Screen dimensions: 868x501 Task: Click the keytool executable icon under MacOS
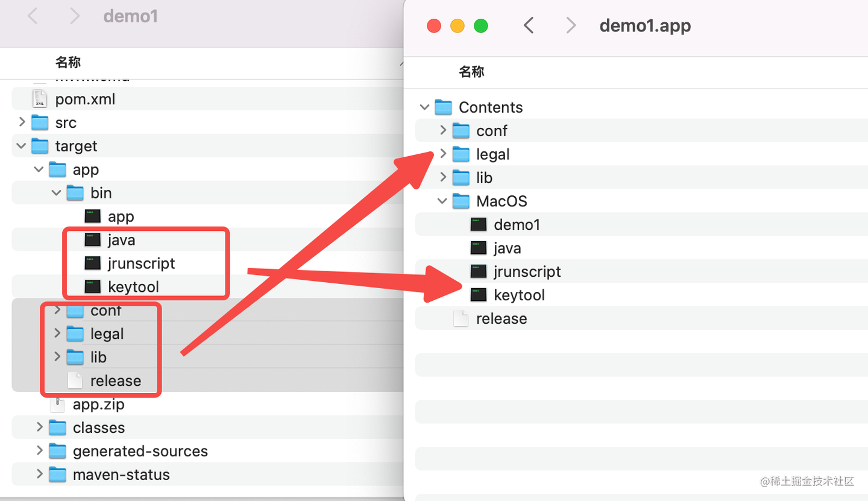point(479,295)
